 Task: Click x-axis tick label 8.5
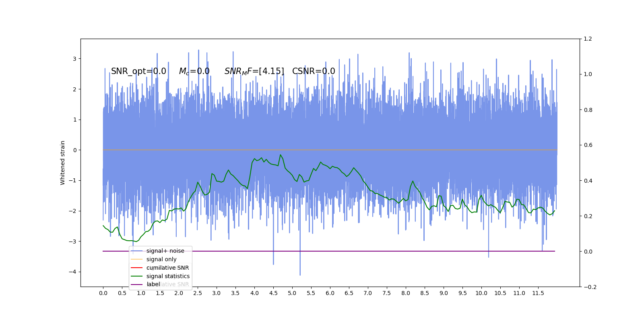[425, 293]
